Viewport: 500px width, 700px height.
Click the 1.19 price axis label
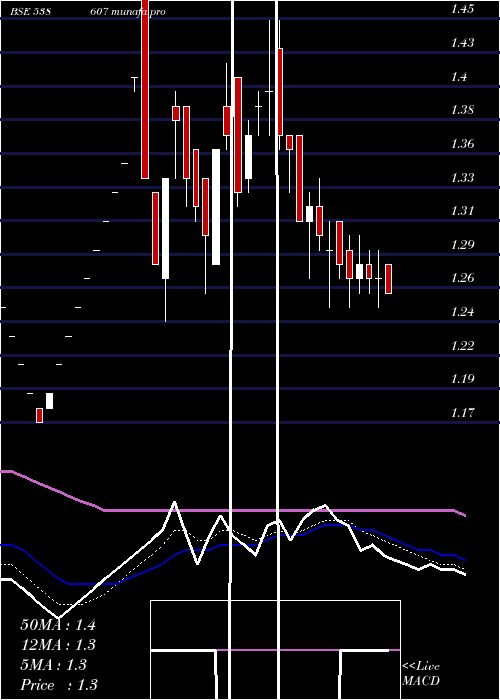pos(462,379)
